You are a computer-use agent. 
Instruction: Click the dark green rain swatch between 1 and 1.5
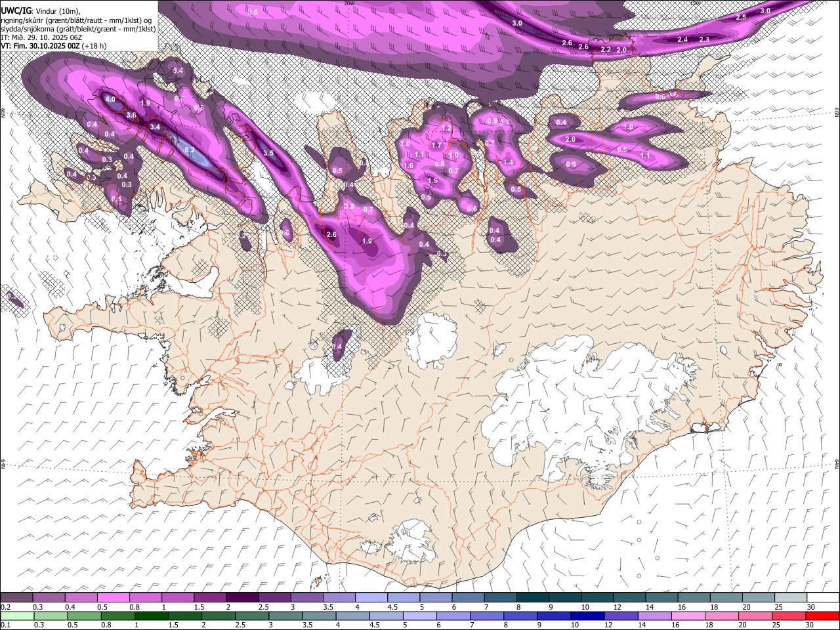pos(152,616)
